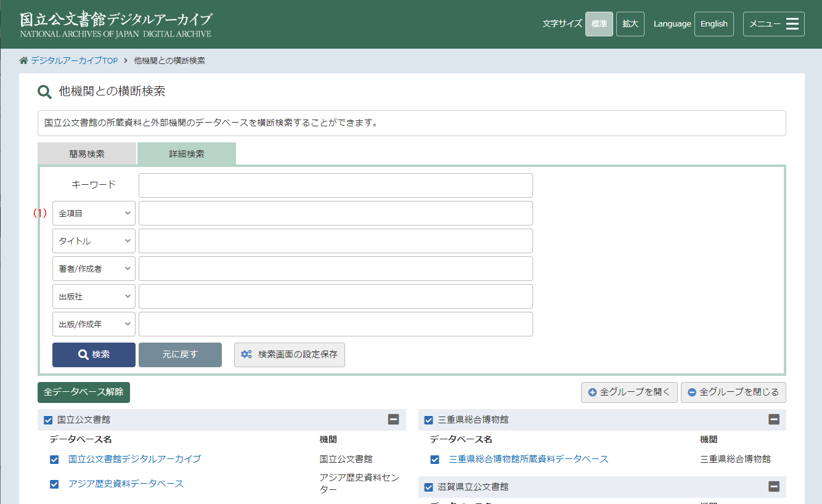Screen dimensions: 822x504
Task: Go to デジタルアーカイブTOP breadcrumb link
Action: click(x=75, y=60)
